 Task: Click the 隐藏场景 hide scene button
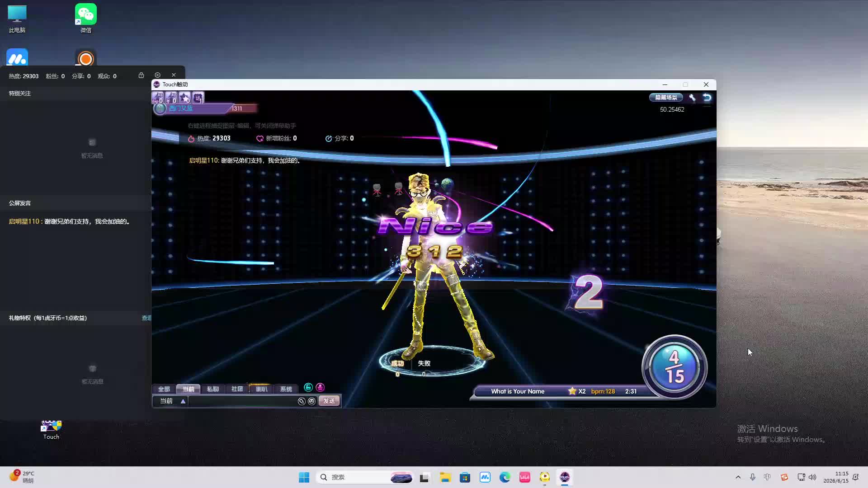click(x=666, y=97)
